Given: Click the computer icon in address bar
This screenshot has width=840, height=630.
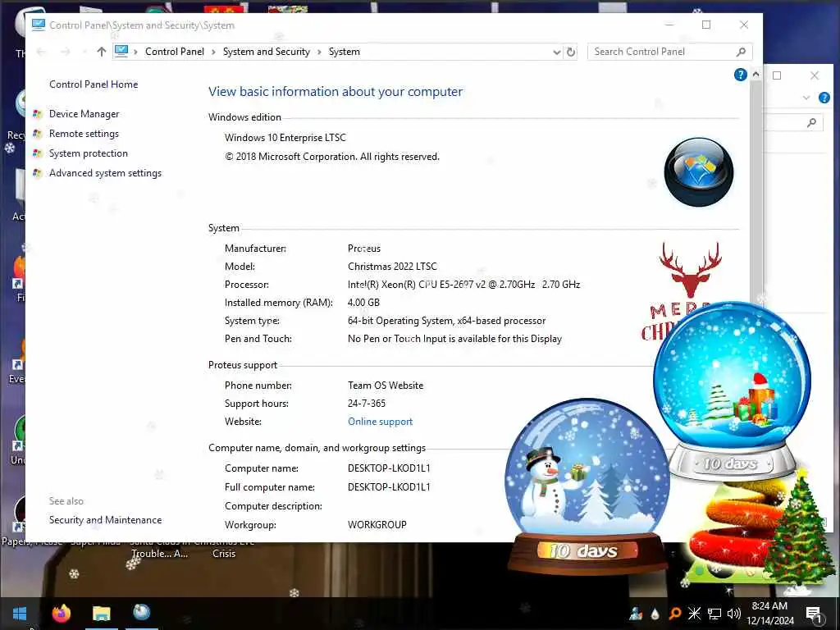Looking at the screenshot, I should [x=121, y=51].
